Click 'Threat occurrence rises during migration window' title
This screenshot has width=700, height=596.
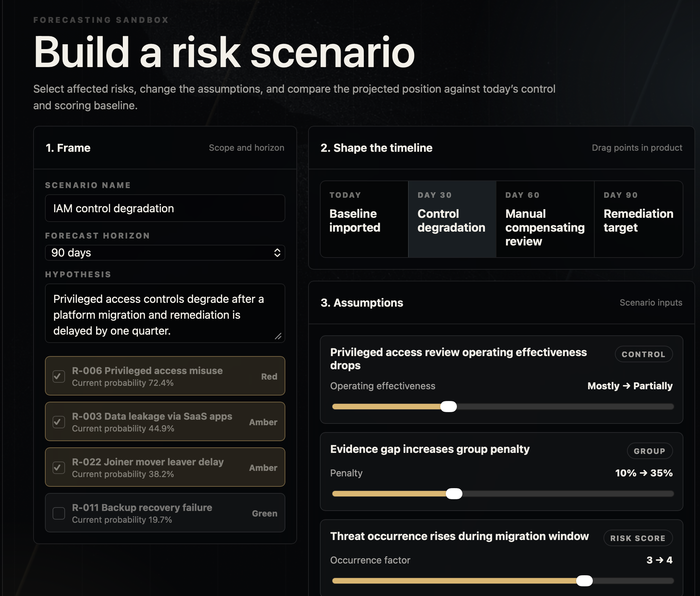click(x=459, y=536)
